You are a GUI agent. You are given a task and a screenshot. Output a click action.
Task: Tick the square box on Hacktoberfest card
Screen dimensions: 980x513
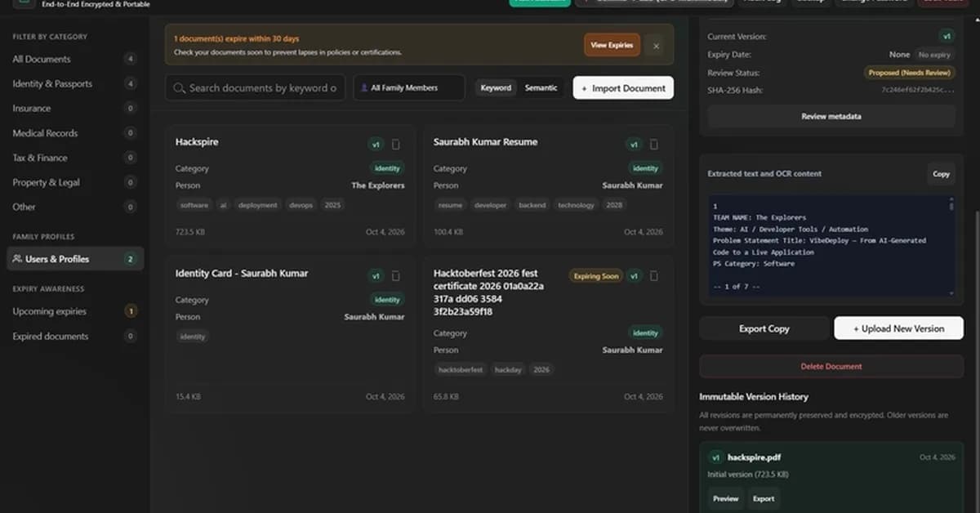[x=654, y=276]
